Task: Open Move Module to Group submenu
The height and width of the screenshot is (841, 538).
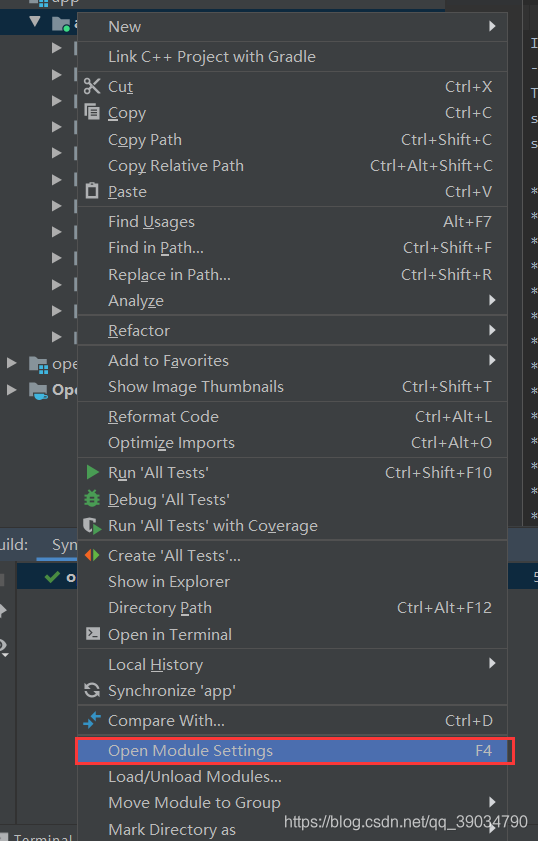Action: tap(292, 802)
